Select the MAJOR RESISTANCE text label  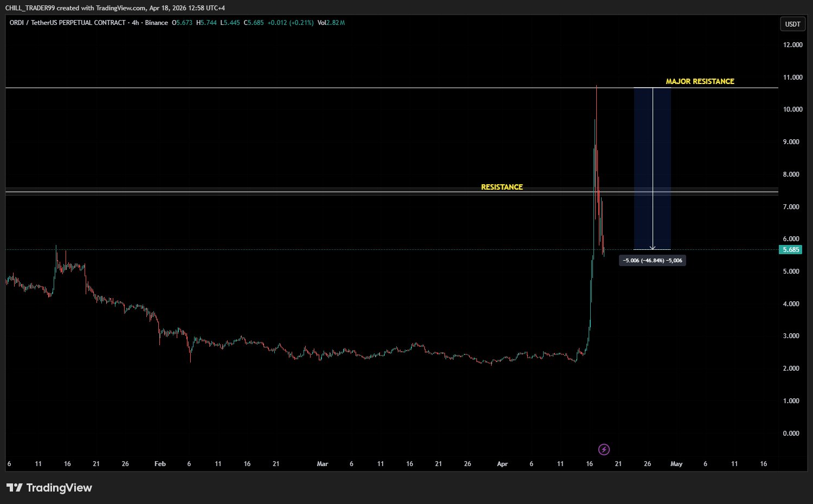click(x=700, y=81)
